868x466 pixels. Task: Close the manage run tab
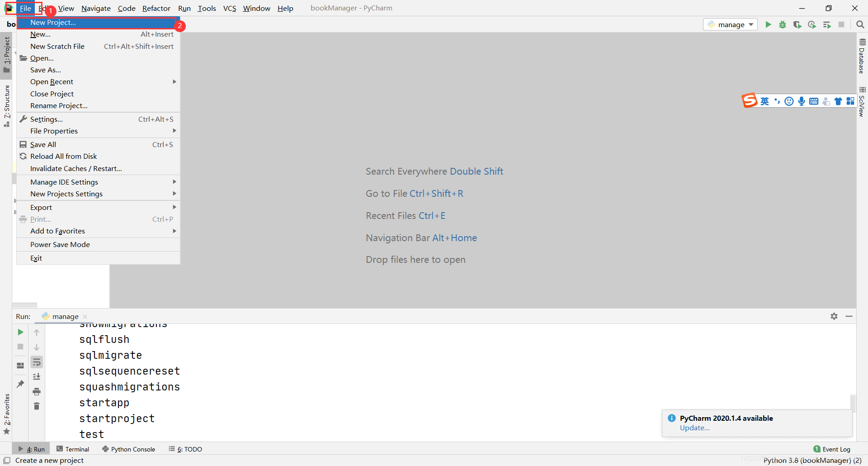(85, 317)
